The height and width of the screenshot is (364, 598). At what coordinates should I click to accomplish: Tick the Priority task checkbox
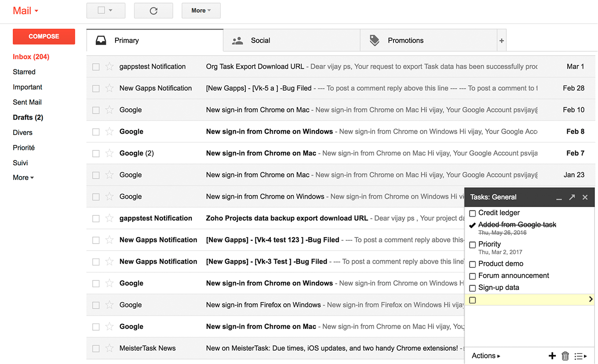coord(473,245)
